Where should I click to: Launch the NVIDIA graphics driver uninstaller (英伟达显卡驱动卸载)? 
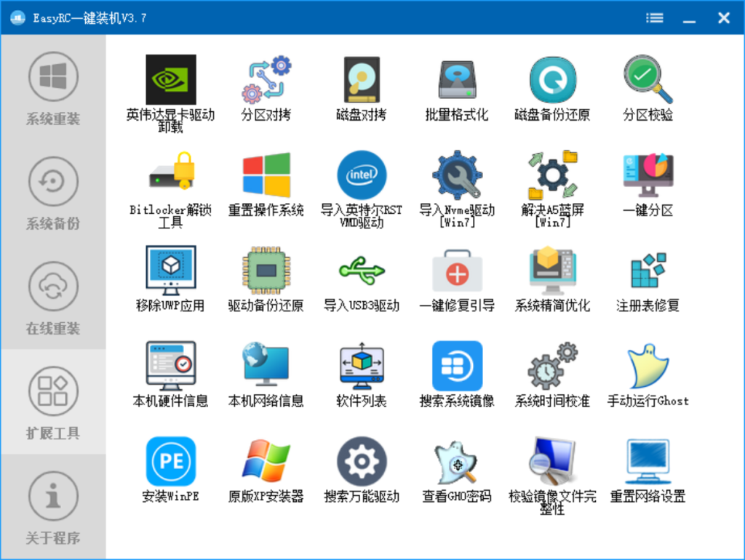click(x=170, y=80)
